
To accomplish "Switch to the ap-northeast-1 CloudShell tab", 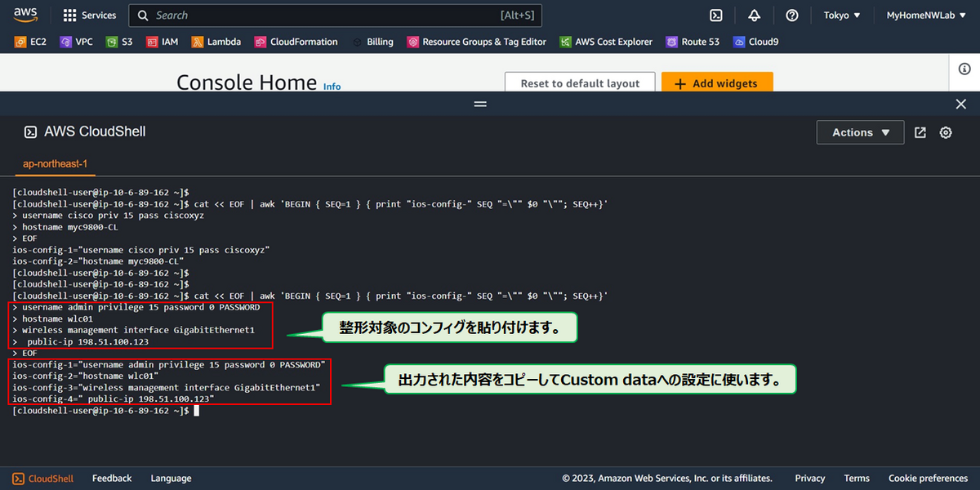I will (x=54, y=163).
